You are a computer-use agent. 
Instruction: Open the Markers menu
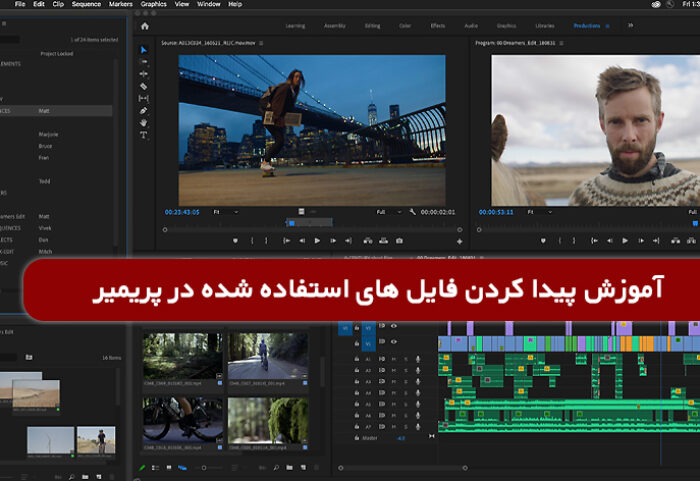click(x=121, y=4)
